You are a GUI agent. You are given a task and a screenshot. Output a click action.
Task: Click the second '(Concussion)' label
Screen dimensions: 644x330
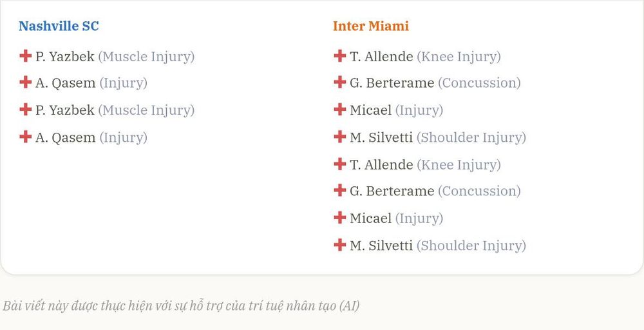point(479,191)
